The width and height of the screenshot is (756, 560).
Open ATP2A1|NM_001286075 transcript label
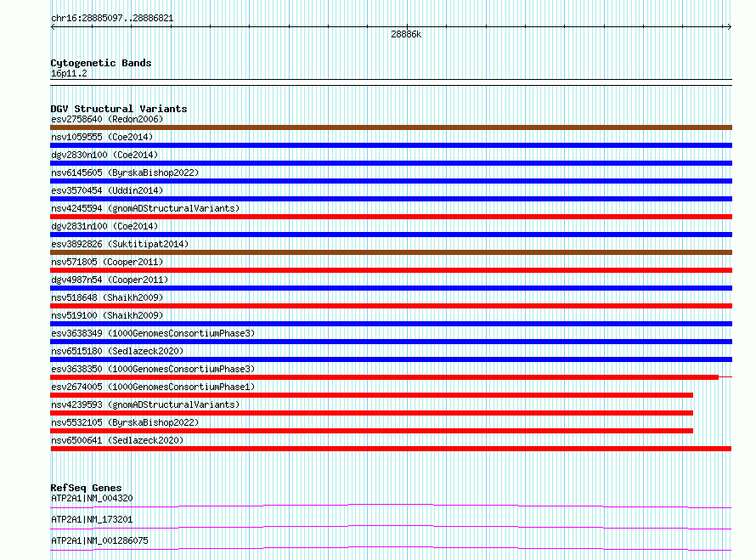coord(99,540)
